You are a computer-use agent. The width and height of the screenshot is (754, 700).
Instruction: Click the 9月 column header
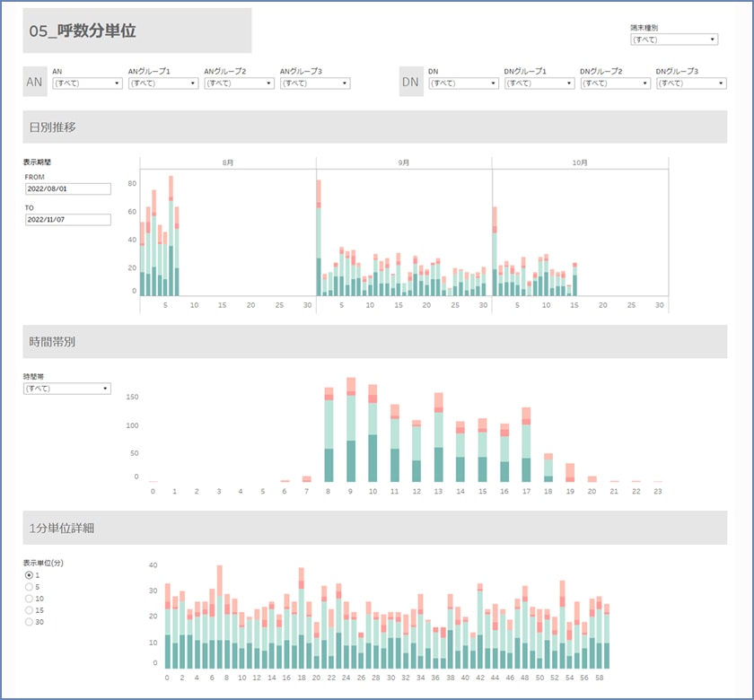pyautogui.click(x=404, y=163)
